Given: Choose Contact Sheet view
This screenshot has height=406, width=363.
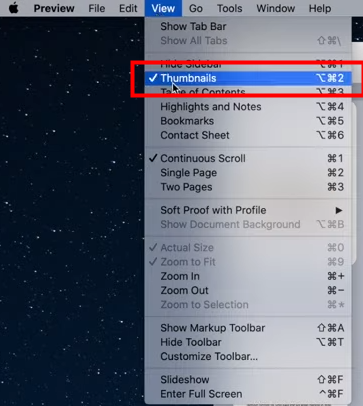Looking at the screenshot, I should point(248,135).
